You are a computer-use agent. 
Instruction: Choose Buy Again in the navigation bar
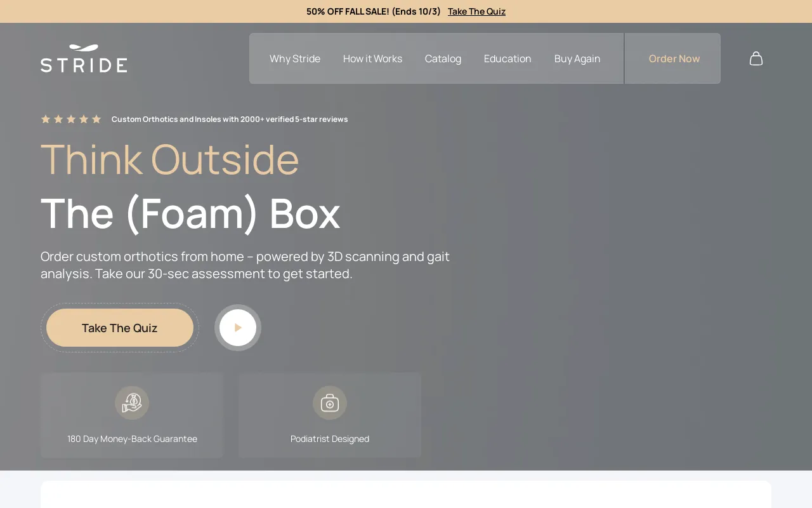(x=577, y=58)
